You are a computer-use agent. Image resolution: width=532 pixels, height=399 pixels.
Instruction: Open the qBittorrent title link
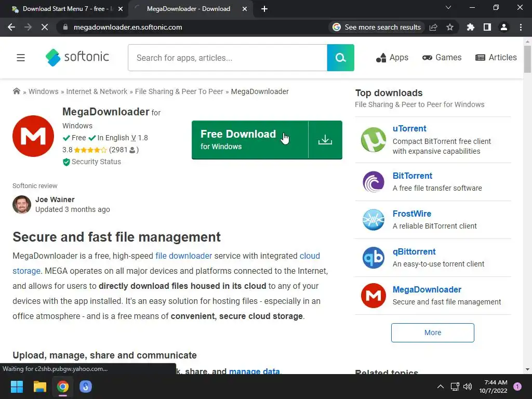click(414, 252)
